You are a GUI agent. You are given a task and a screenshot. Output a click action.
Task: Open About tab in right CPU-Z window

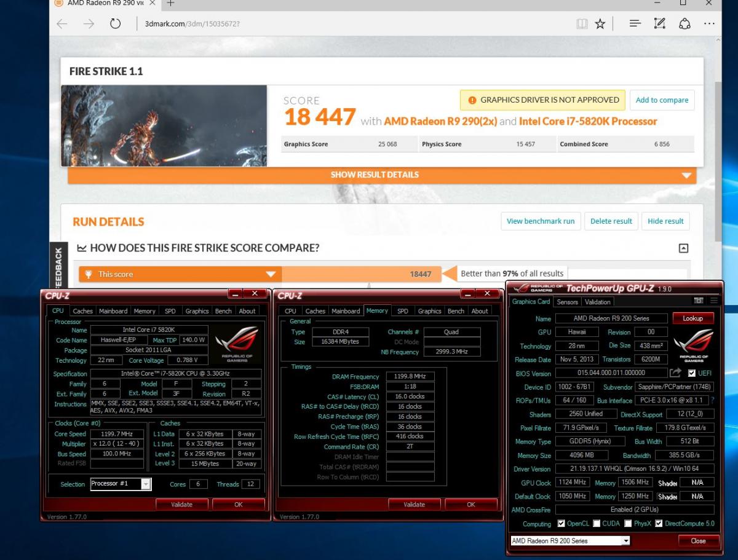[480, 311]
